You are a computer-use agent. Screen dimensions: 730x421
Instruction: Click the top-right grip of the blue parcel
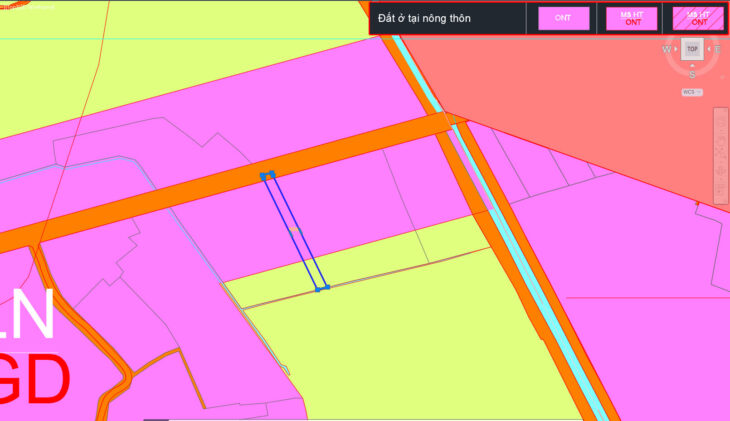[x=272, y=174]
